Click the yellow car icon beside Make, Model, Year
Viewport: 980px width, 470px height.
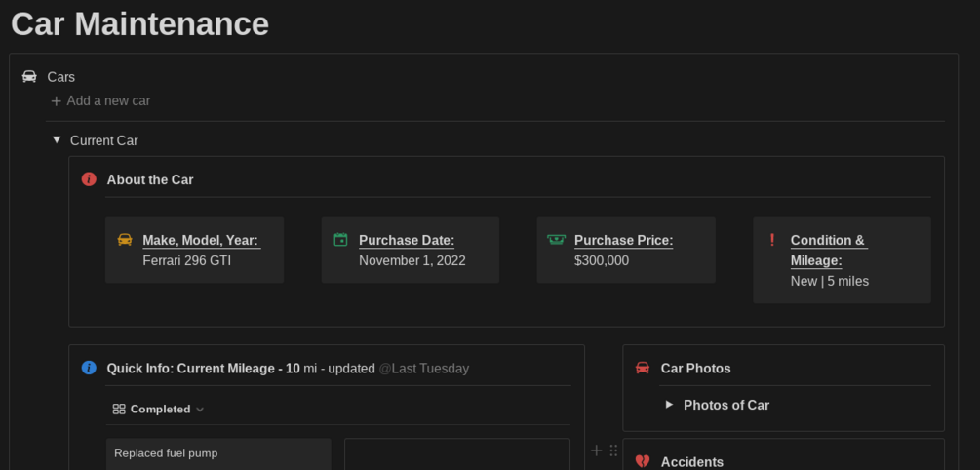tap(125, 240)
